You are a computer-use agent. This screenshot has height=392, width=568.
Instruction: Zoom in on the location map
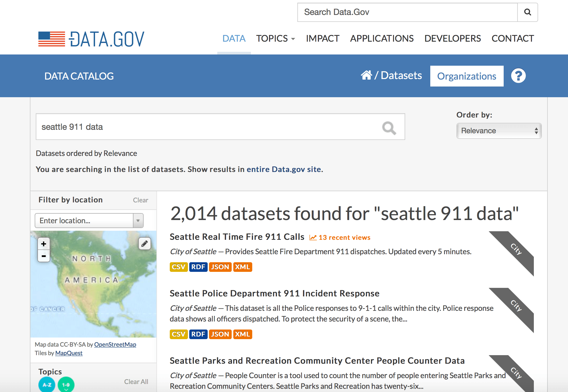coord(44,244)
